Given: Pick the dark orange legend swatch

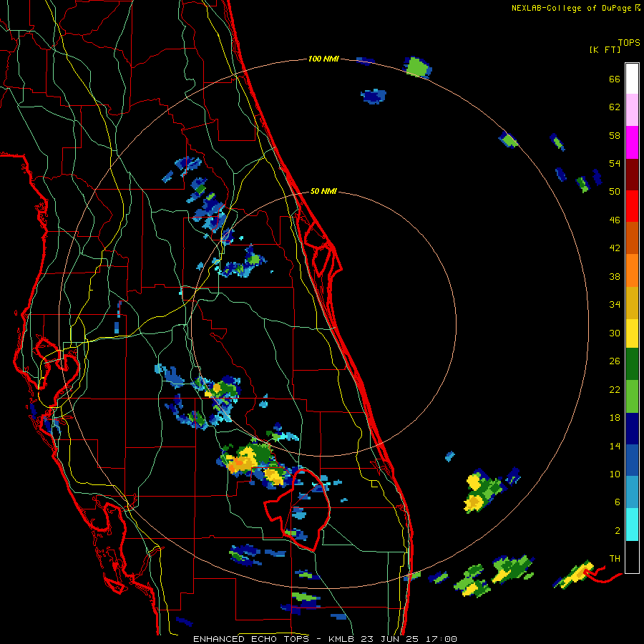Looking at the screenshot, I should pyautogui.click(x=632, y=238).
